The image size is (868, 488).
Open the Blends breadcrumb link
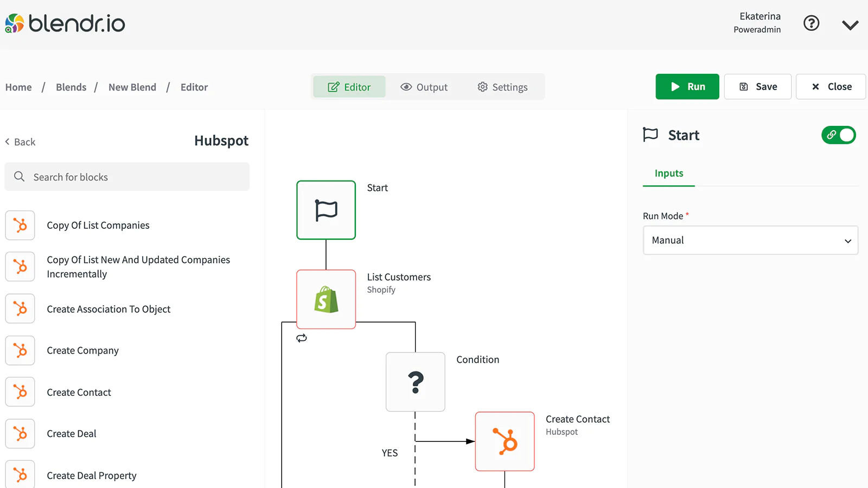click(x=71, y=87)
